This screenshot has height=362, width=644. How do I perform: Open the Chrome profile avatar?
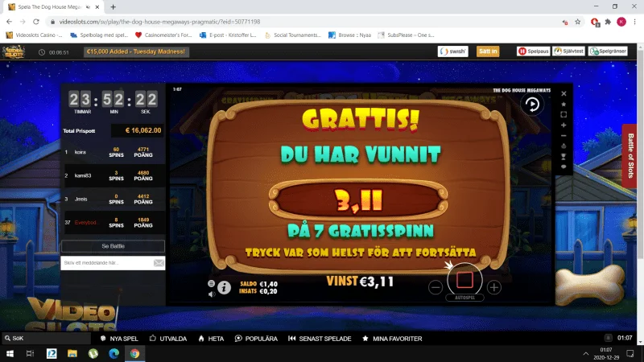click(621, 22)
